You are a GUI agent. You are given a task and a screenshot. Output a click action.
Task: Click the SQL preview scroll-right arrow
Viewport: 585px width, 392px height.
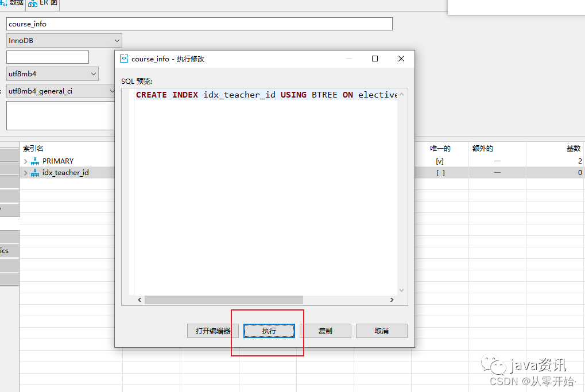[x=392, y=300]
